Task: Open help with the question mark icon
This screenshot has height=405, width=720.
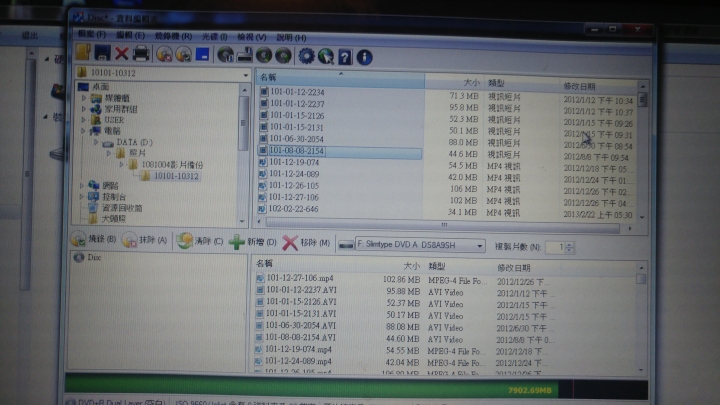Action: coord(345,57)
